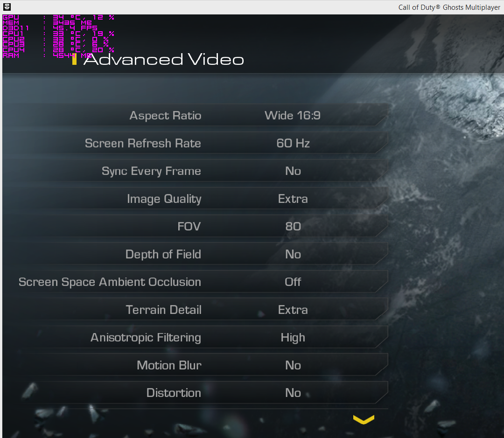Click the Call of Duty Ghosts Multiplayer title

tap(449, 7)
